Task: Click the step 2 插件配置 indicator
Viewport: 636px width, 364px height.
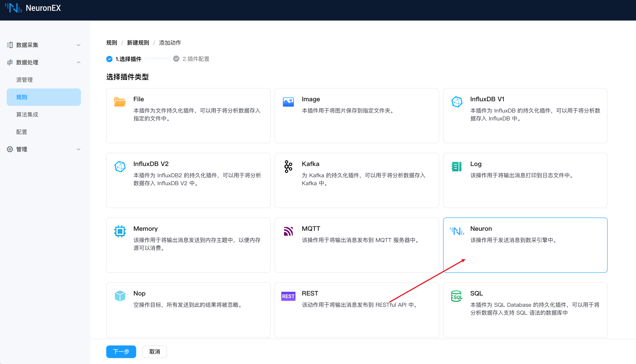Action: [191, 59]
